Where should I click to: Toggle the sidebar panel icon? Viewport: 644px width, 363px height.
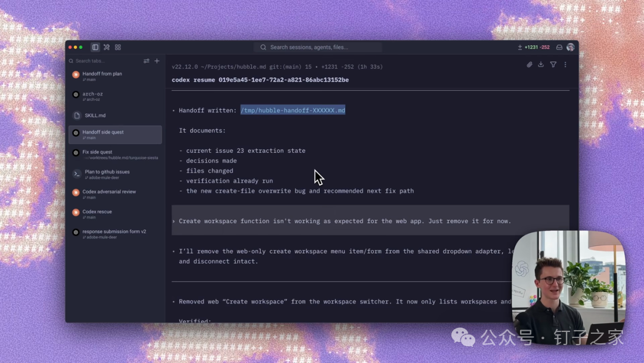coord(95,47)
